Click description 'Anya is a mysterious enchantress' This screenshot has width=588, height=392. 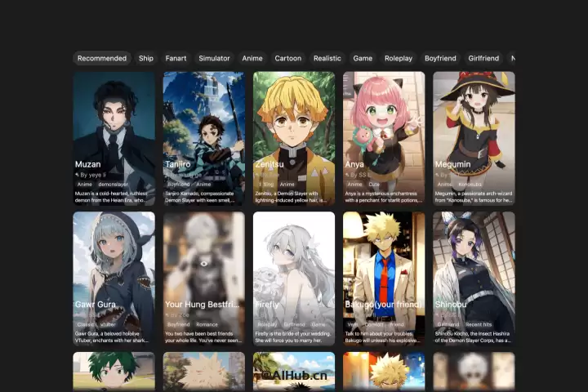coord(381,194)
